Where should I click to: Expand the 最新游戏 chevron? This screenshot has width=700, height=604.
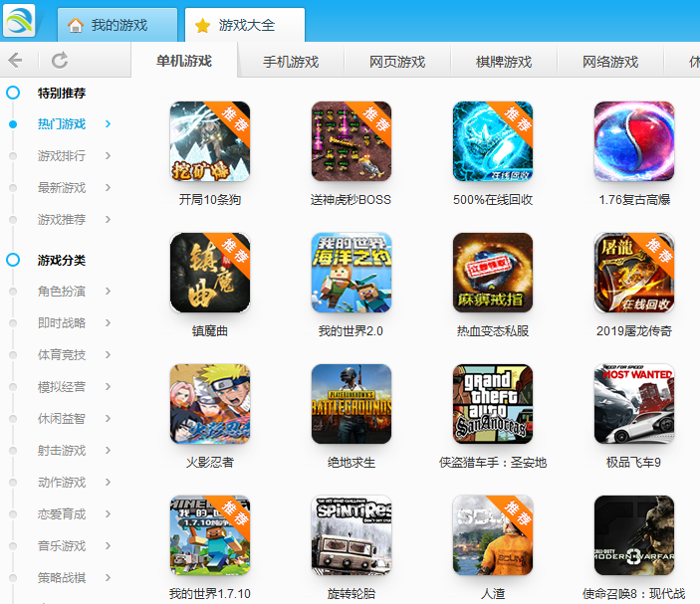[108, 187]
